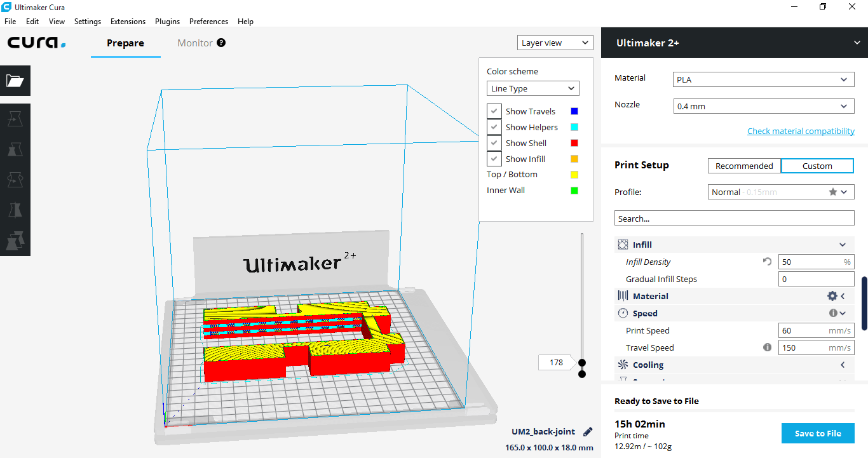Click the green Inner Wall swatch
This screenshot has width=868, height=458.
(574, 190)
